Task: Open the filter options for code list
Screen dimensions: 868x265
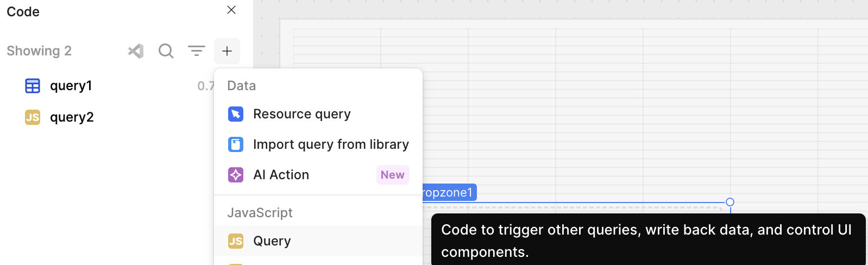Action: tap(197, 51)
